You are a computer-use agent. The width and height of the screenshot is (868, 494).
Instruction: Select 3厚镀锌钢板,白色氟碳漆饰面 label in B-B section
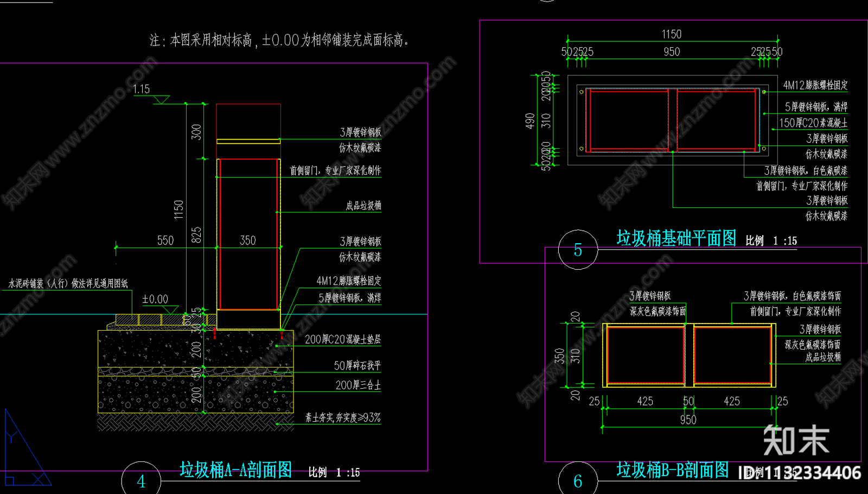click(793, 296)
